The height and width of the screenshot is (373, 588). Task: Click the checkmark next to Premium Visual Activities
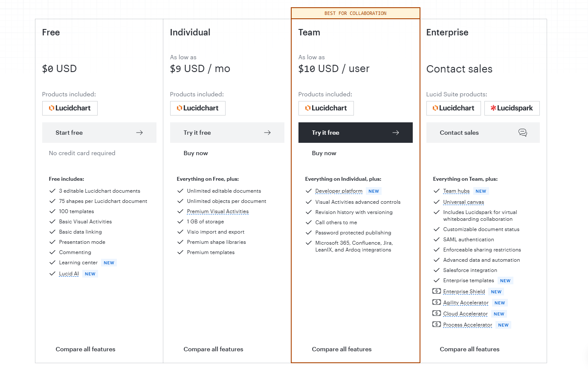(180, 211)
